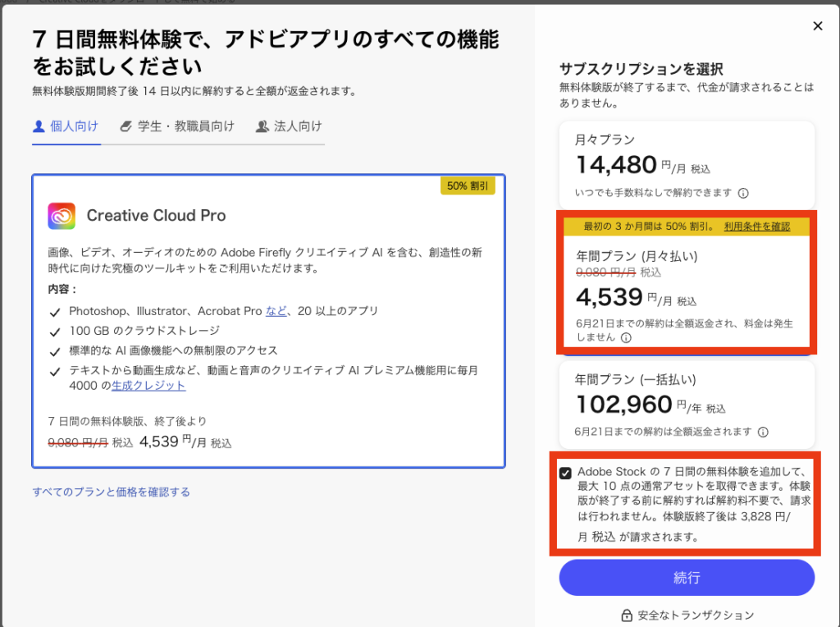
Task: Open すべてのプランと価格を確認する link
Action: click(x=112, y=492)
